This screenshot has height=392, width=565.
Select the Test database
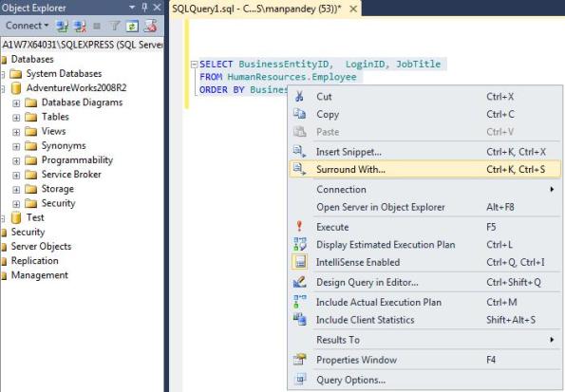click(x=35, y=217)
